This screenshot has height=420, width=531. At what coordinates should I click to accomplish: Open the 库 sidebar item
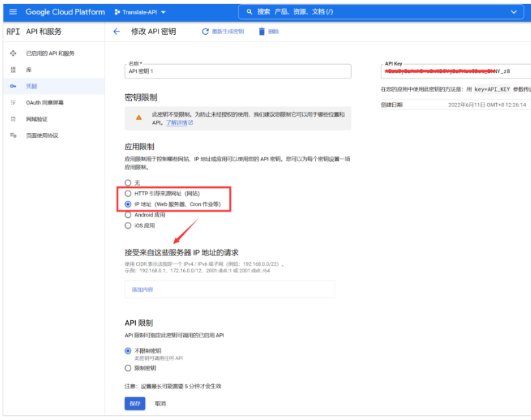coord(54,70)
